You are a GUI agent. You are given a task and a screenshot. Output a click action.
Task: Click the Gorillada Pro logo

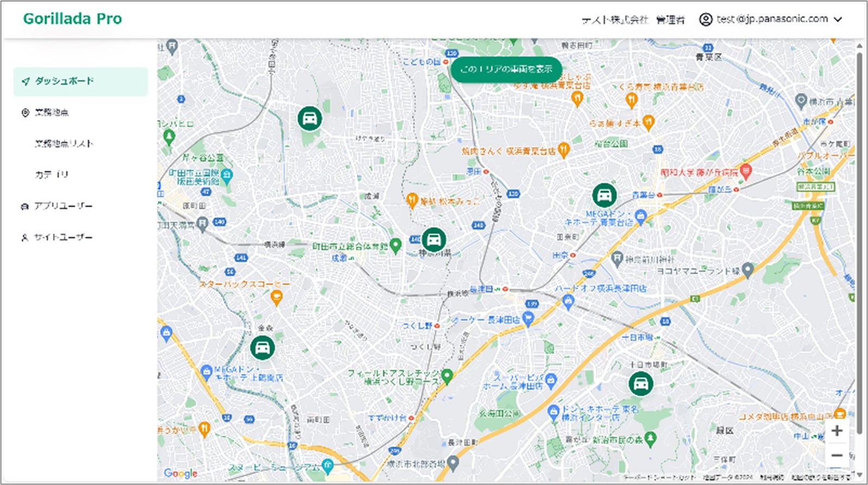(x=72, y=19)
